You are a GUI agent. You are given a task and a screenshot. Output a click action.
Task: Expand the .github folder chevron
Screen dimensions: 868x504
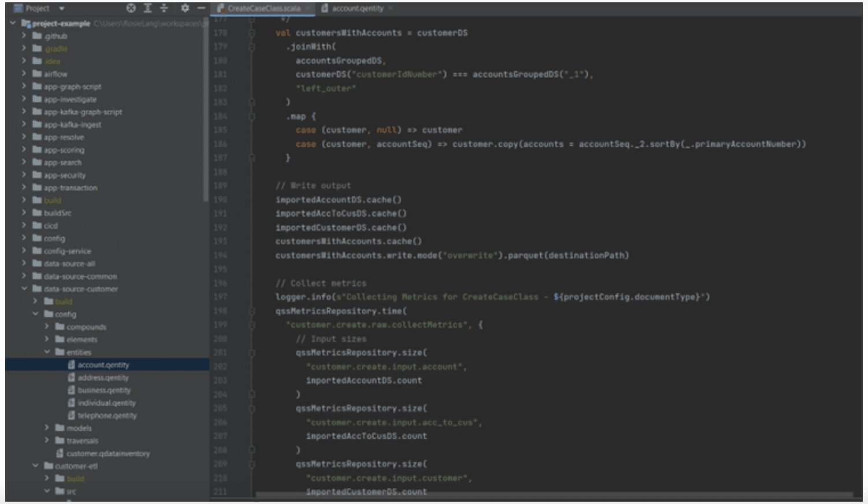[24, 36]
